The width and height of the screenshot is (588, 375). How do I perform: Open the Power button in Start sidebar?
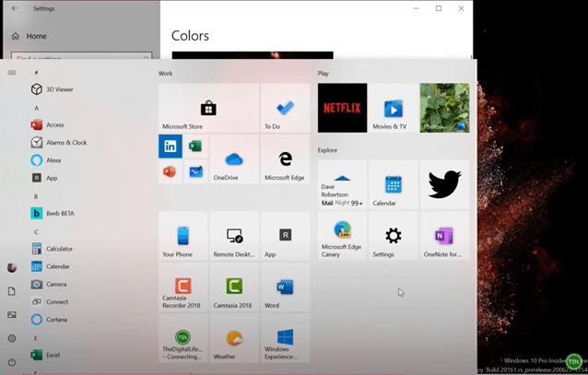pos(12,362)
